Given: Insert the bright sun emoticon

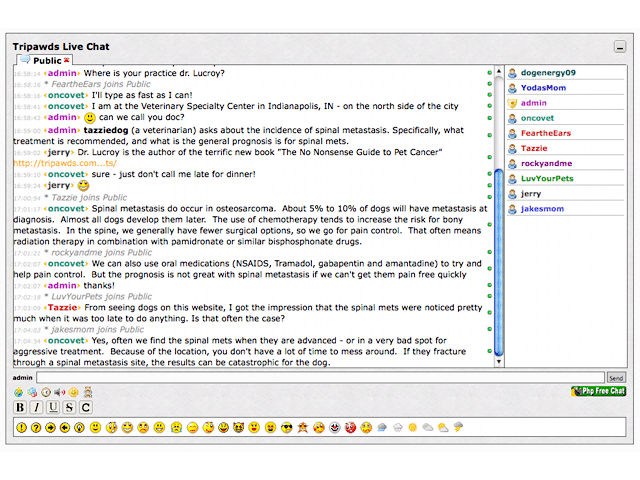Looking at the screenshot, I should [x=413, y=427].
